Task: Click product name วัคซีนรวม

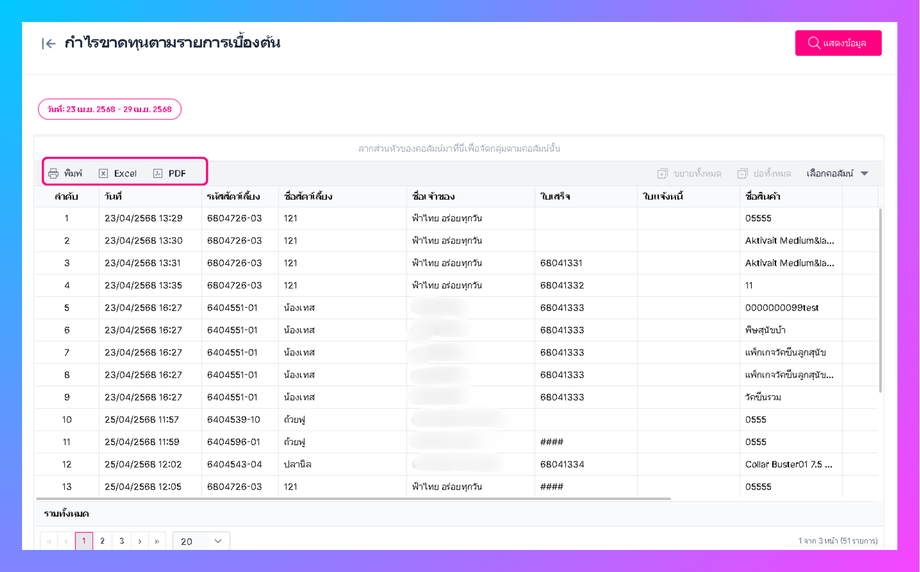Action: coord(763,397)
